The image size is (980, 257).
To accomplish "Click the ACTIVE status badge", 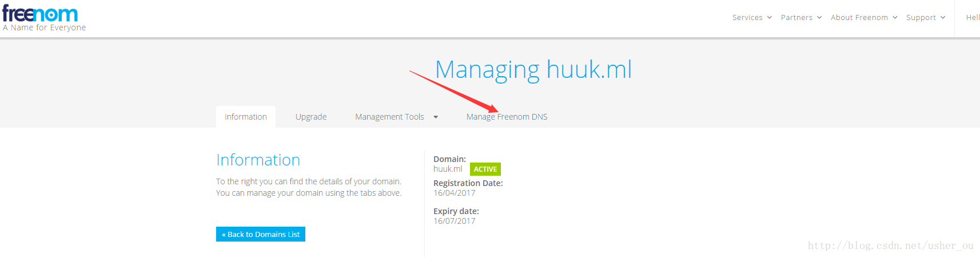I will click(x=485, y=169).
